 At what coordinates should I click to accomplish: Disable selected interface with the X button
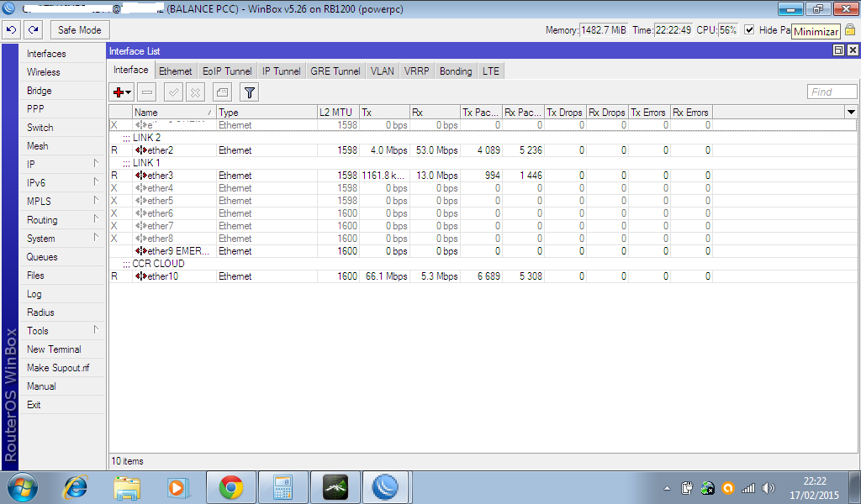(x=195, y=92)
